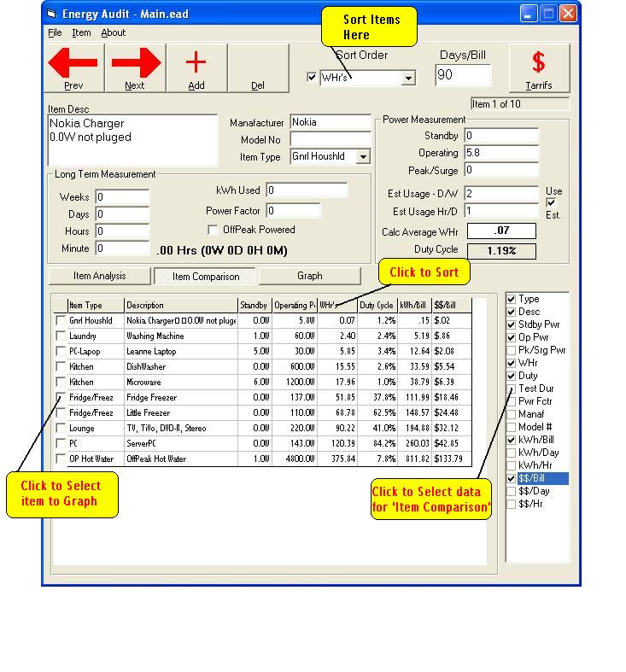The height and width of the screenshot is (672, 626).
Task: Sort by the Item Type column header
Action: (x=96, y=305)
